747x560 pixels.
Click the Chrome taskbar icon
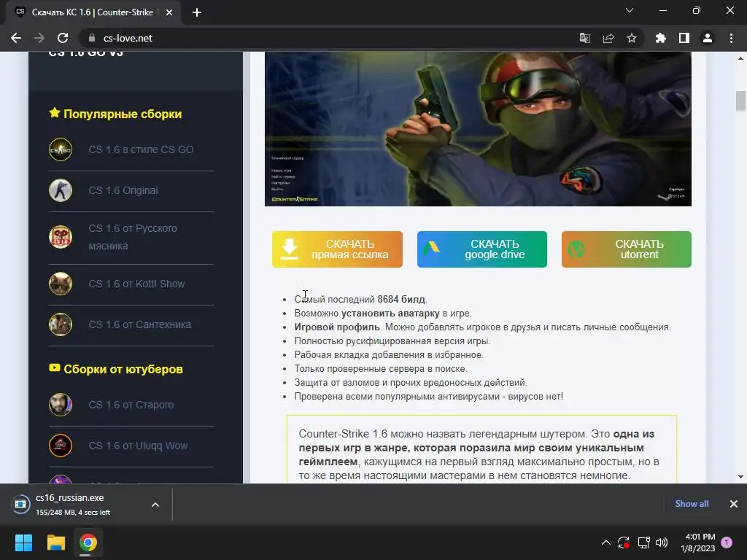pyautogui.click(x=88, y=542)
